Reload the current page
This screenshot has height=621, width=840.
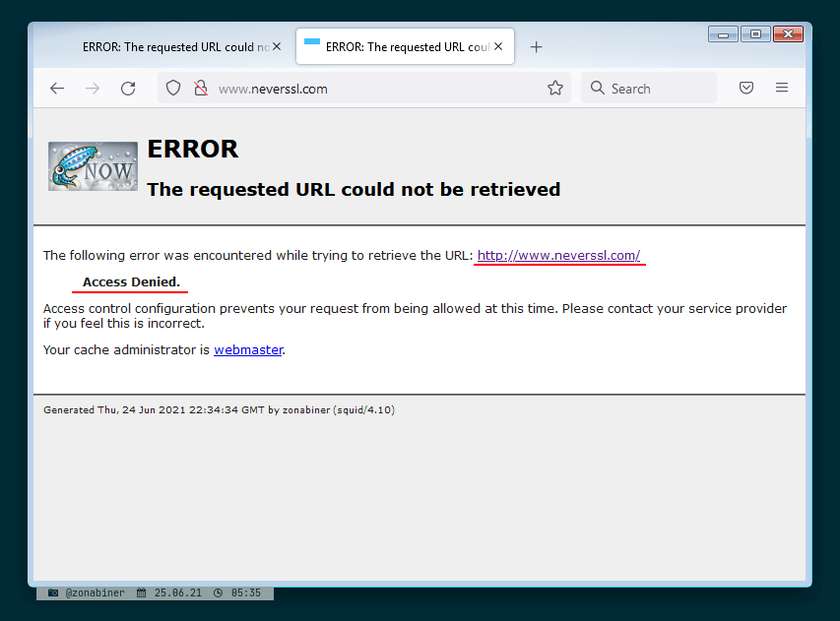127,88
